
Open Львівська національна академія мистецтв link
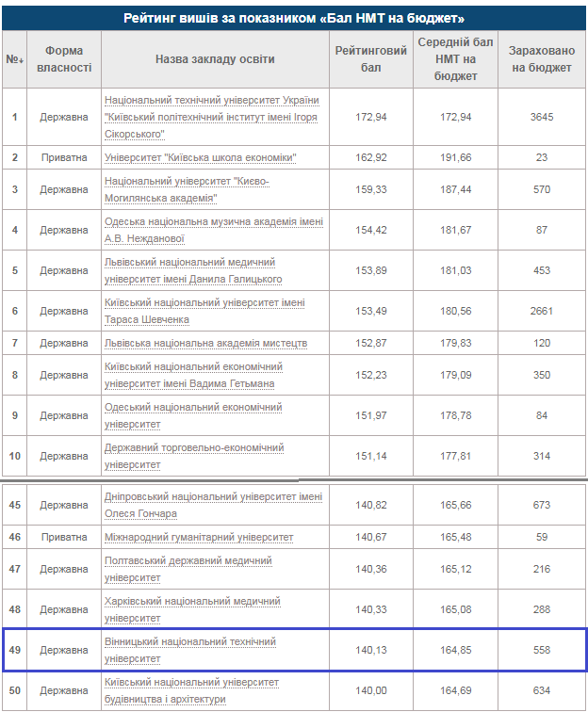pos(205,343)
